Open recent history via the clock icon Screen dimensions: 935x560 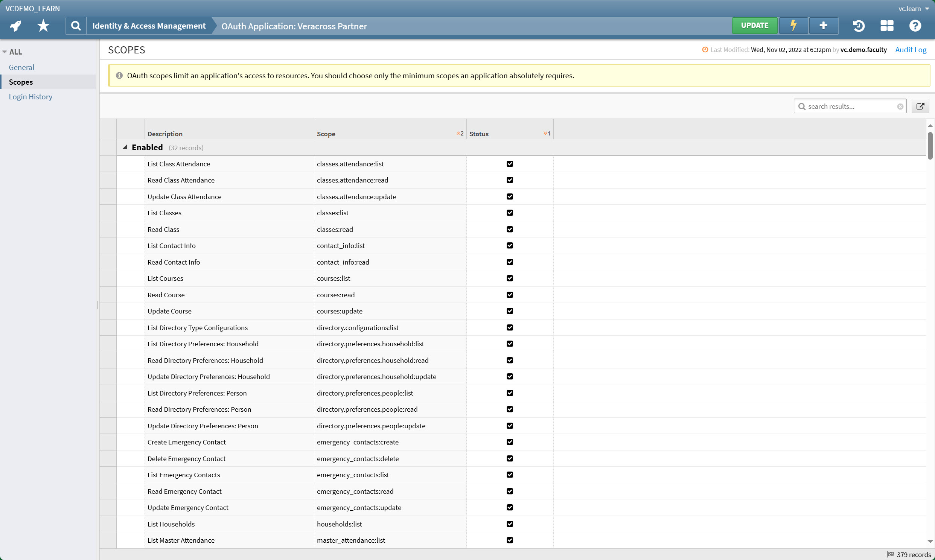tap(858, 25)
